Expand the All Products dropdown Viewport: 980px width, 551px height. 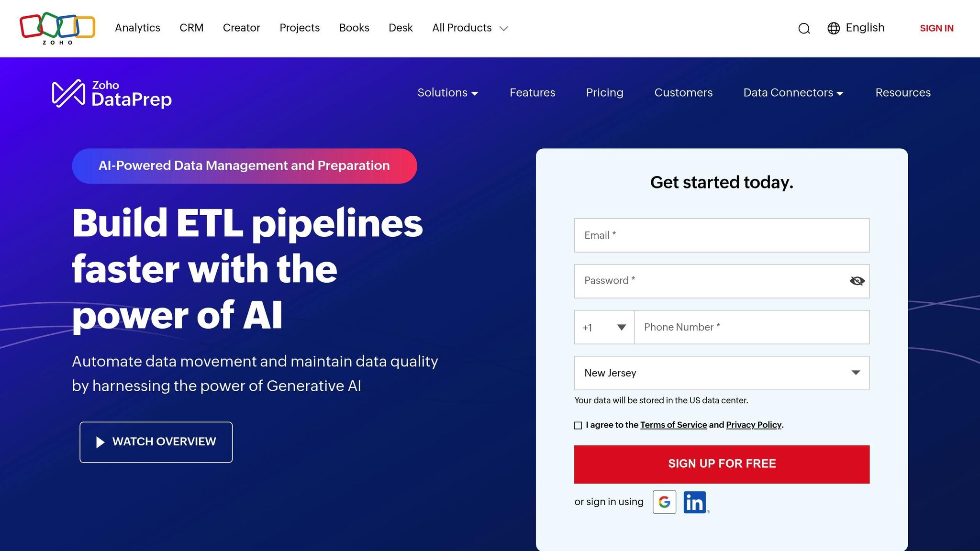tap(469, 28)
